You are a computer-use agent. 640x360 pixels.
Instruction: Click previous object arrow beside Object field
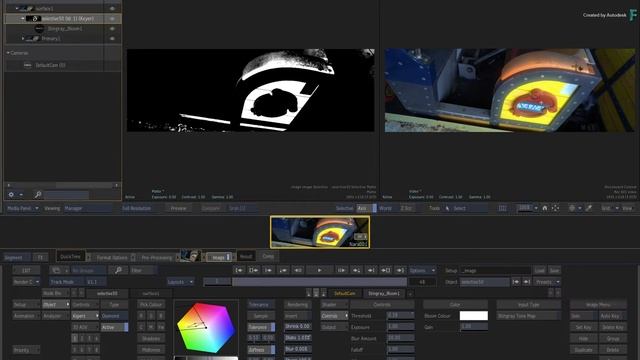[516, 282]
